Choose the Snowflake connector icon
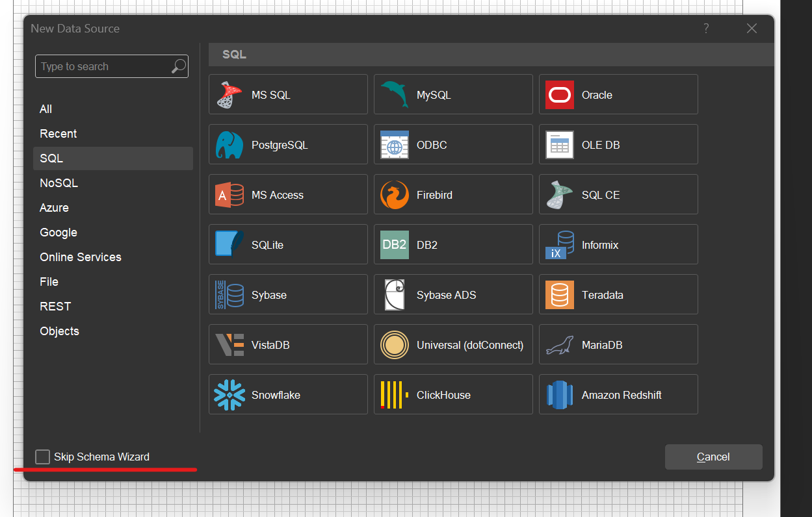The width and height of the screenshot is (812, 517). click(228, 394)
